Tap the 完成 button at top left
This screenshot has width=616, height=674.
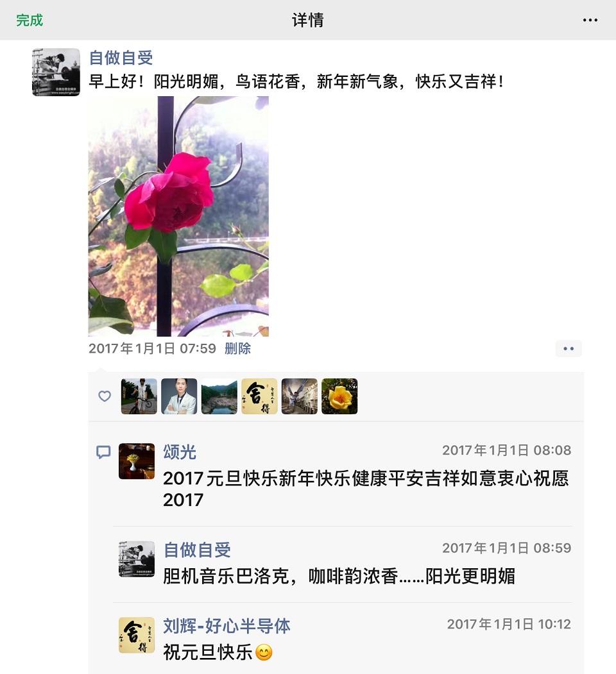(30, 21)
